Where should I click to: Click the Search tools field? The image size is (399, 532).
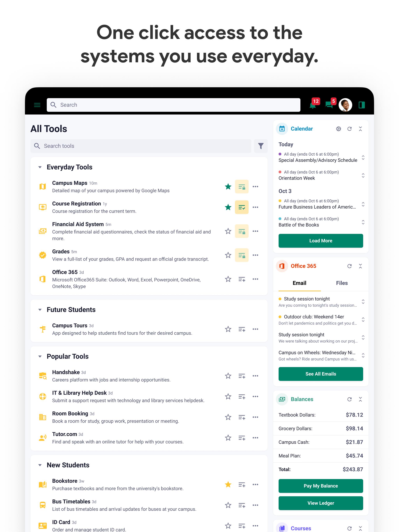click(141, 146)
